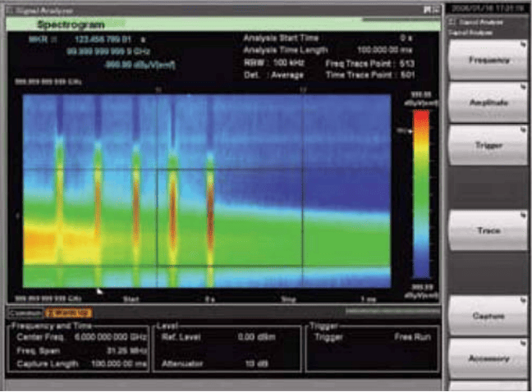Open the Accessory menu softkey
This screenshot has width=532, height=392.
point(488,358)
